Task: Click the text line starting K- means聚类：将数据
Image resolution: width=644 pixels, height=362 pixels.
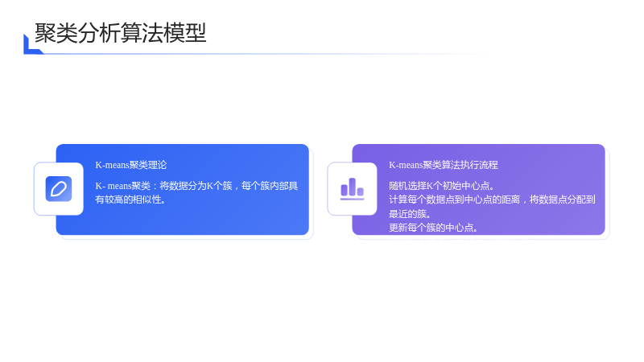Action: pyautogui.click(x=196, y=186)
